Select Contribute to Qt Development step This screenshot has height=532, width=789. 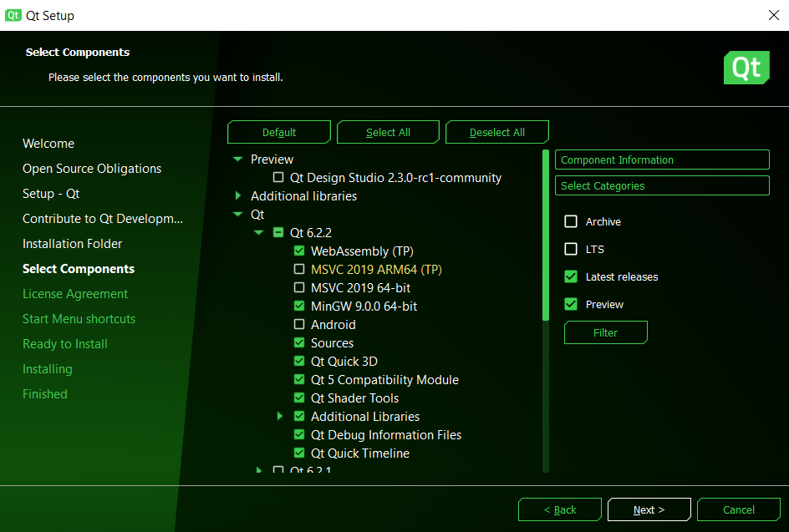[103, 219]
